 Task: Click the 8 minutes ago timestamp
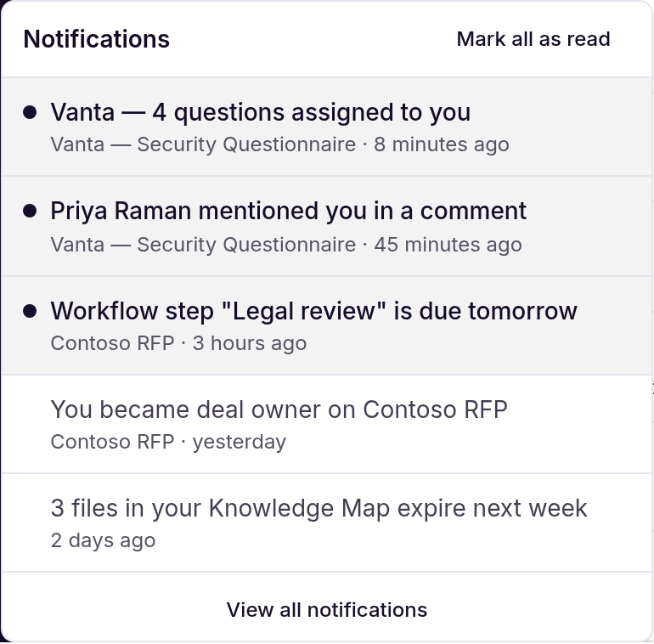point(442,144)
